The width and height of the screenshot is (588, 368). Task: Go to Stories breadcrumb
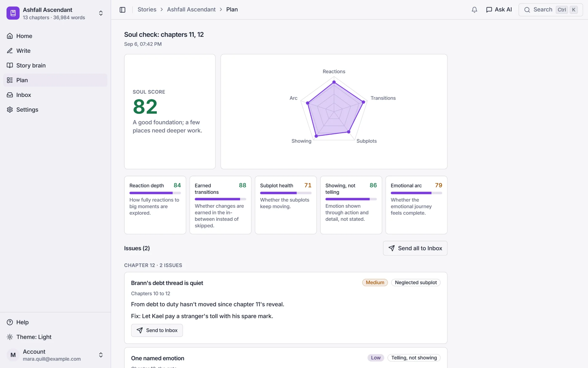[x=147, y=10]
